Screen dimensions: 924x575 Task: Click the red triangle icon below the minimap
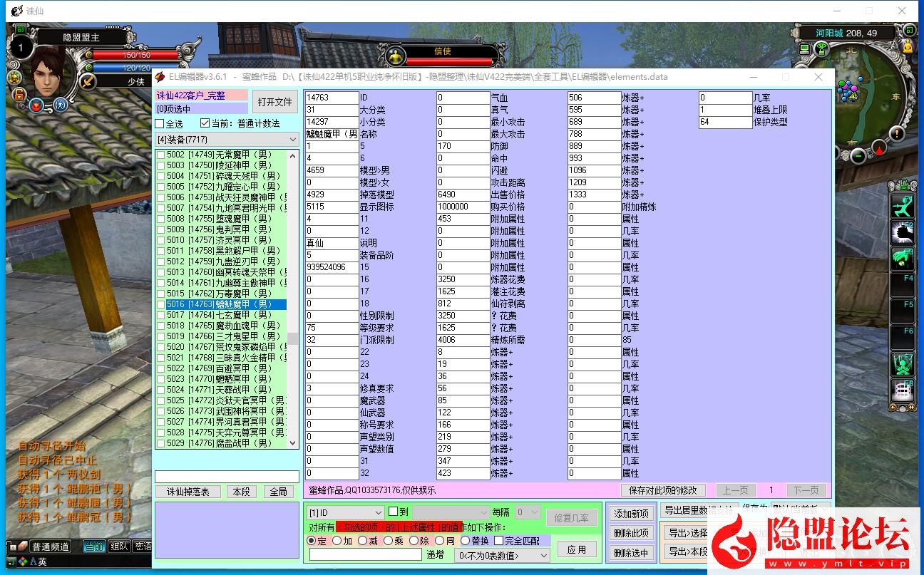point(880,149)
